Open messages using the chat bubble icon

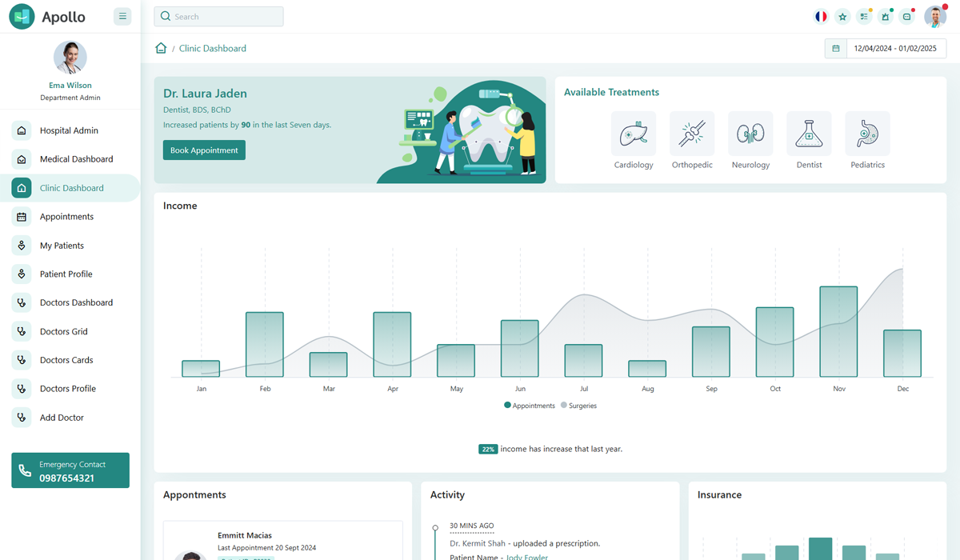907,16
